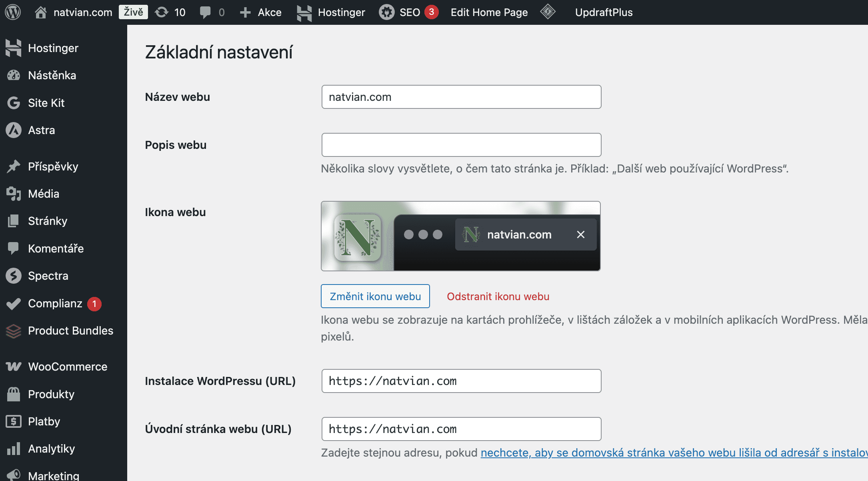The image size is (868, 481).
Task: Open the Akce new content menu
Action: point(261,12)
